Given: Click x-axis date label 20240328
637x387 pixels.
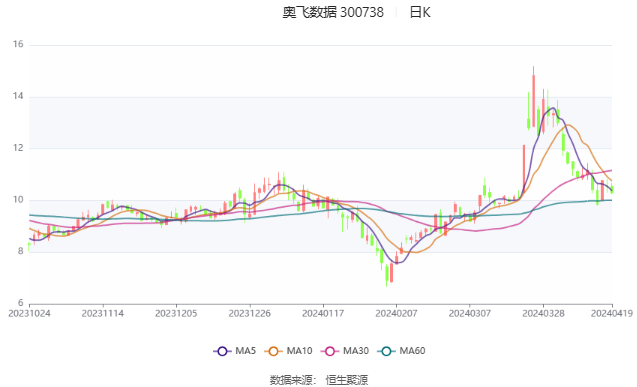Looking at the screenshot, I should pyautogui.click(x=543, y=313).
